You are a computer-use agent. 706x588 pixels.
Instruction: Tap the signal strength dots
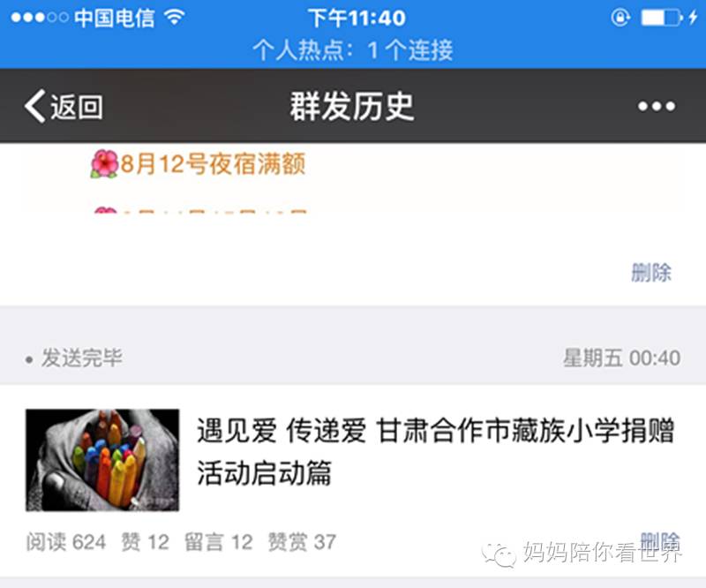pyautogui.click(x=40, y=18)
